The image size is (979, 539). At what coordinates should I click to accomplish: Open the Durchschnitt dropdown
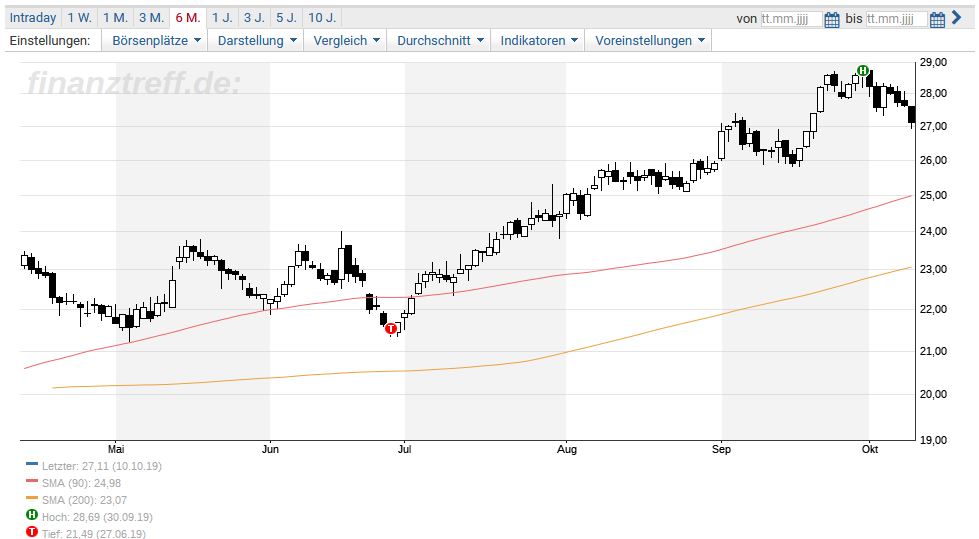point(440,41)
